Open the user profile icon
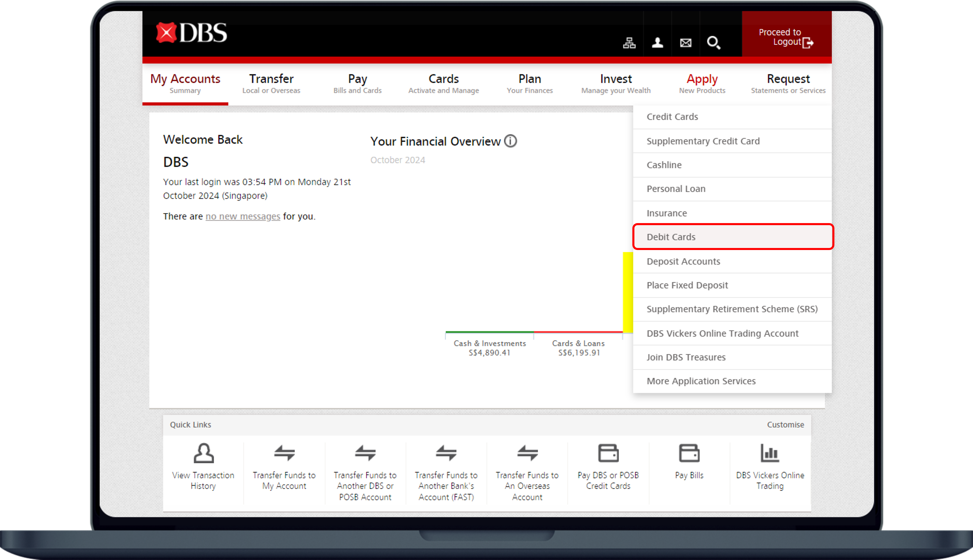This screenshot has height=560, width=973. [x=657, y=43]
